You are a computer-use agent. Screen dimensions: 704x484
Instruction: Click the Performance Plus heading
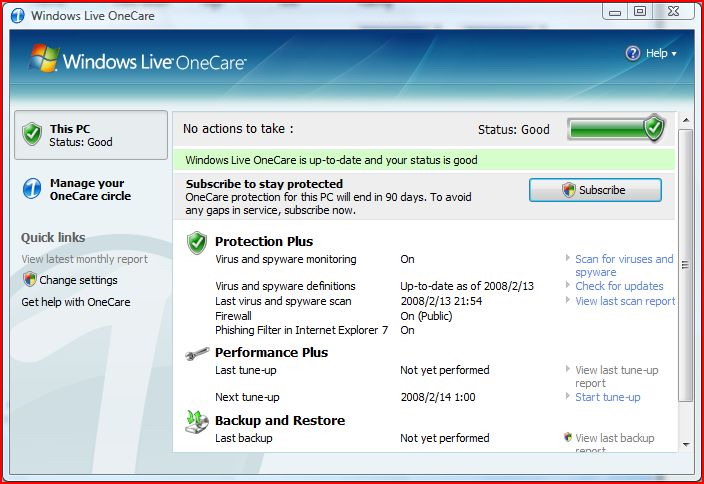point(272,352)
